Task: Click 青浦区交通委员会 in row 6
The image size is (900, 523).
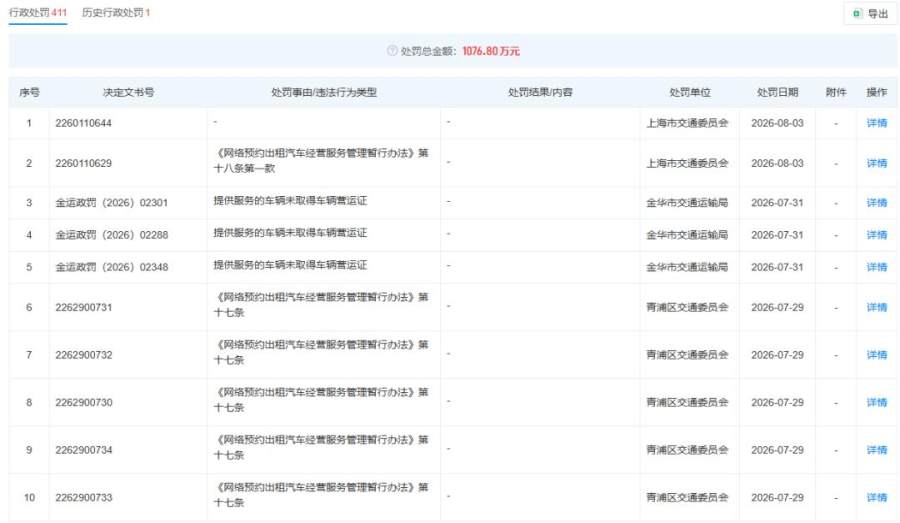Action: click(x=687, y=307)
